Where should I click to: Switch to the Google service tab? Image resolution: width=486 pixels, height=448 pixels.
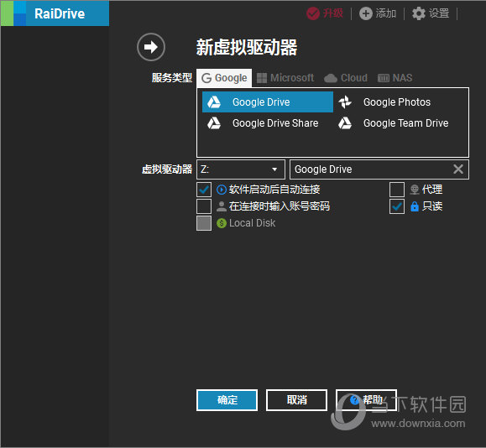pos(224,78)
